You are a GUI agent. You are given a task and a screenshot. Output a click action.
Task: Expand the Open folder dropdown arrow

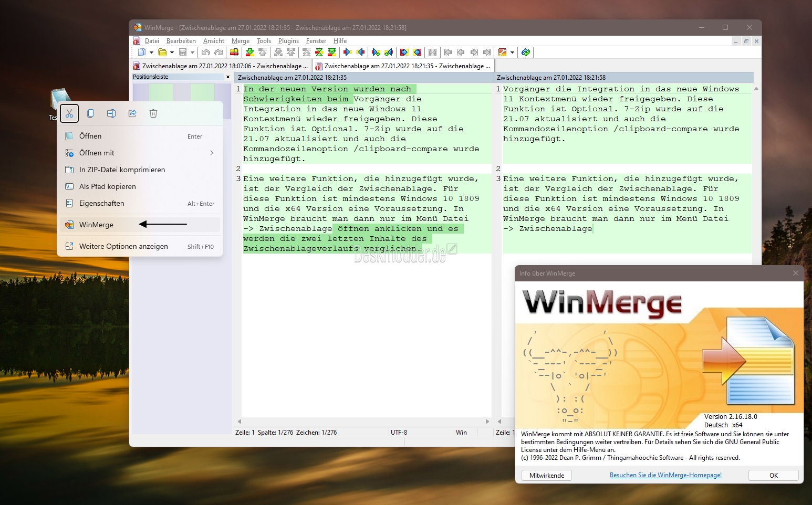[x=172, y=52]
